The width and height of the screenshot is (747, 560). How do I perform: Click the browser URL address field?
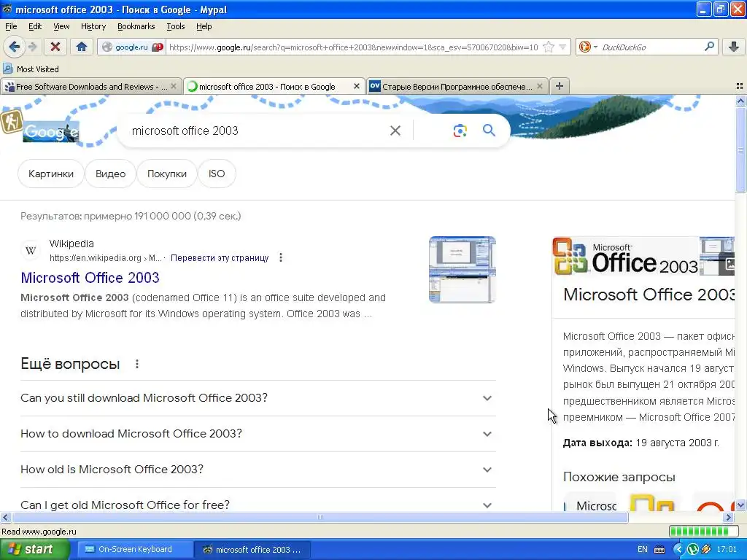pyautogui.click(x=354, y=47)
